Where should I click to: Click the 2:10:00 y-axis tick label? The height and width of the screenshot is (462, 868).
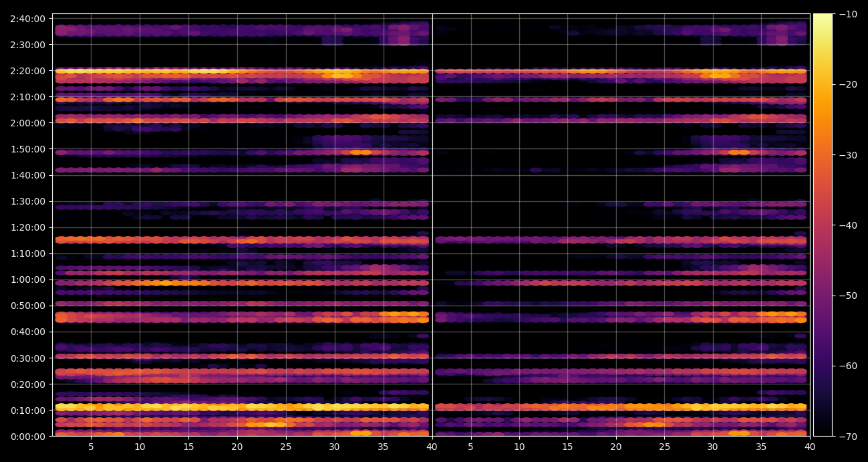27,98
